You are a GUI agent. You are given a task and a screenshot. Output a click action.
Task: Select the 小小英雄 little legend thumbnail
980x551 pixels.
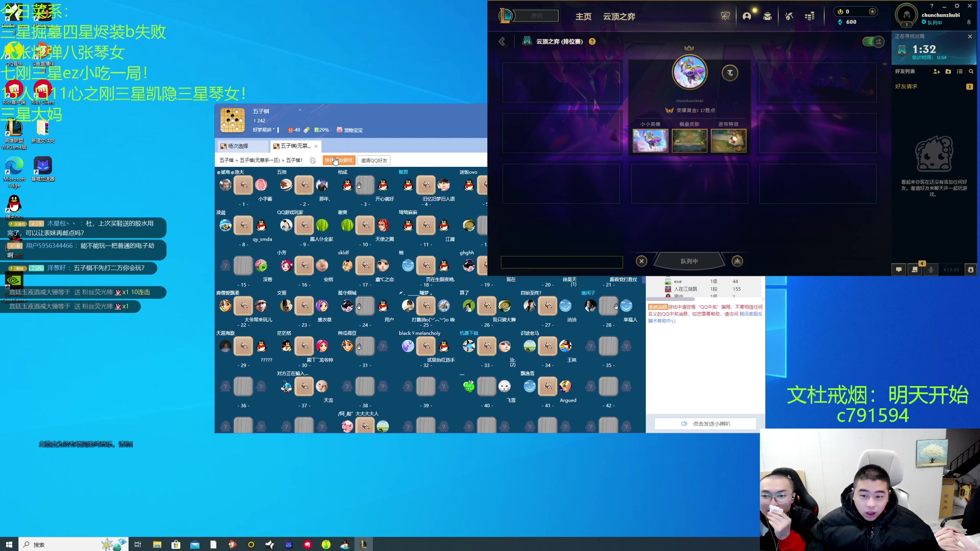point(650,141)
